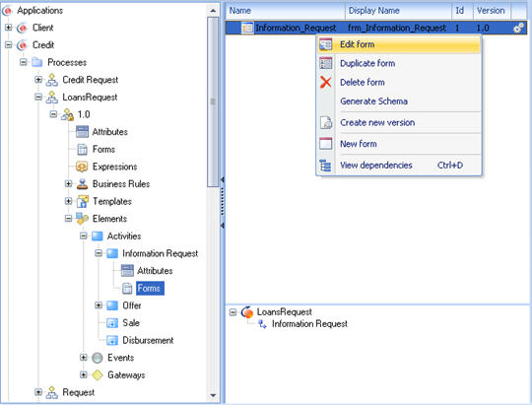Image resolution: width=532 pixels, height=405 pixels.
Task: Click the tree panel scroll down arrow
Action: coord(213,395)
